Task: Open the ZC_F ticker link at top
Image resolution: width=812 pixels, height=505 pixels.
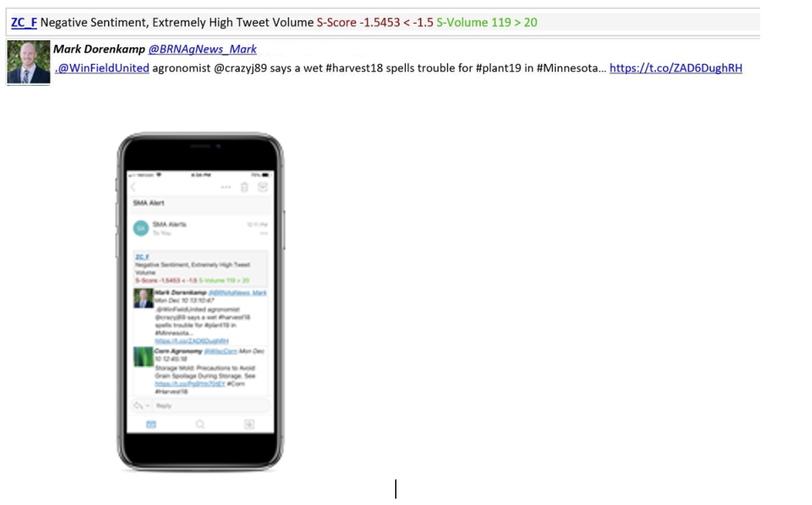Action: click(x=24, y=22)
